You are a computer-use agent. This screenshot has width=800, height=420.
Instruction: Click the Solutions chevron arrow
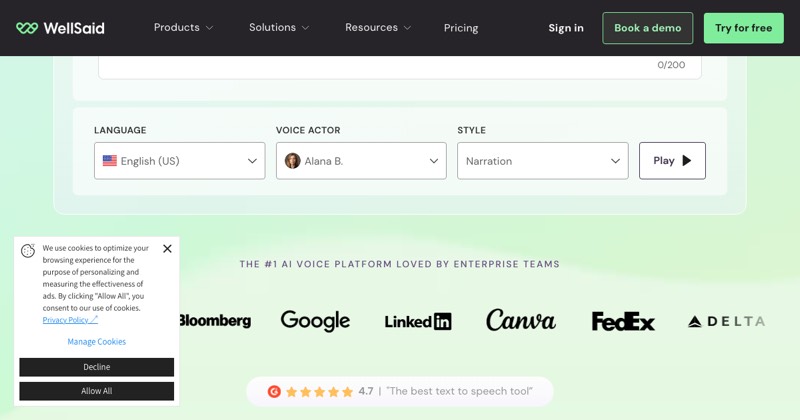coord(305,28)
